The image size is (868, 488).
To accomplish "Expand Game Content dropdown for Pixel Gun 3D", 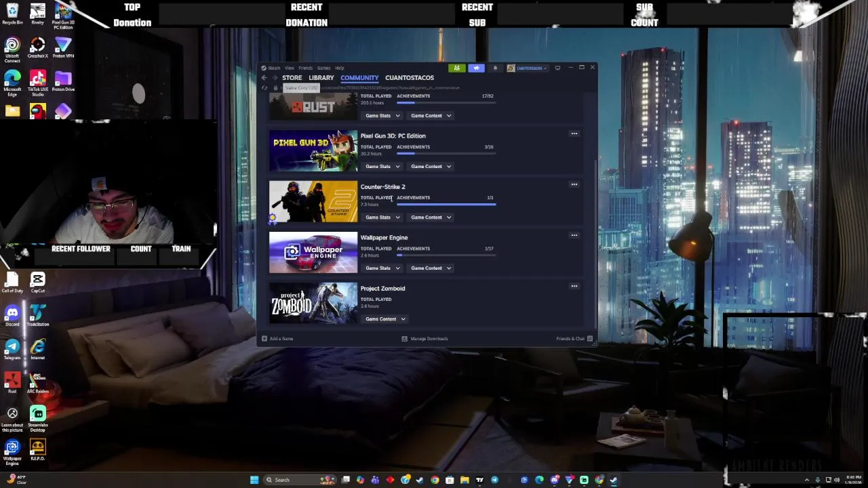I will coord(431,166).
